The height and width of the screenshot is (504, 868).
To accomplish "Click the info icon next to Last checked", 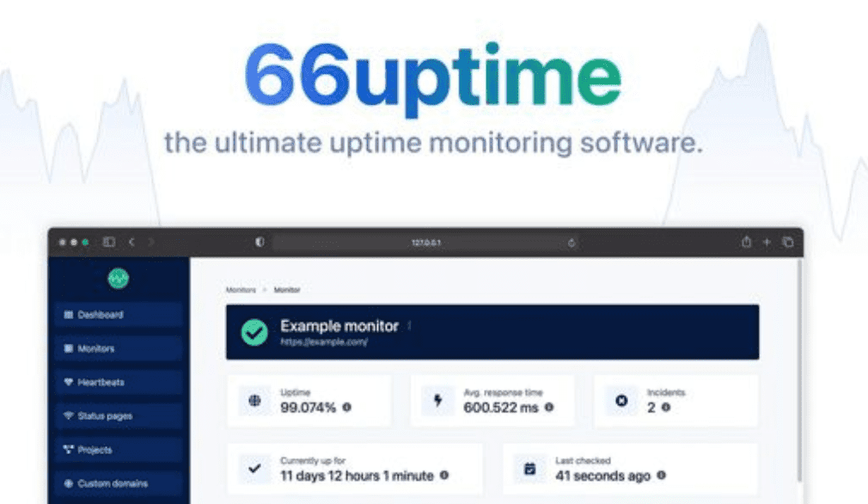I will pos(662,475).
